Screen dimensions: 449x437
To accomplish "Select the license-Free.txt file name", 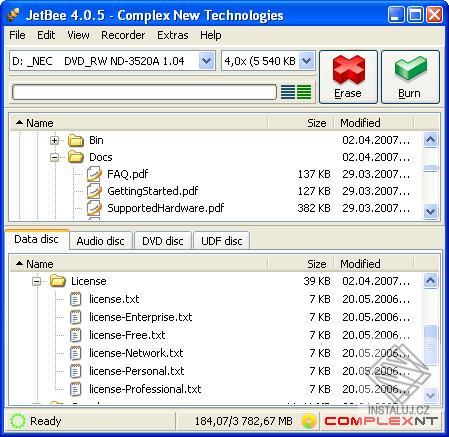I will [127, 335].
